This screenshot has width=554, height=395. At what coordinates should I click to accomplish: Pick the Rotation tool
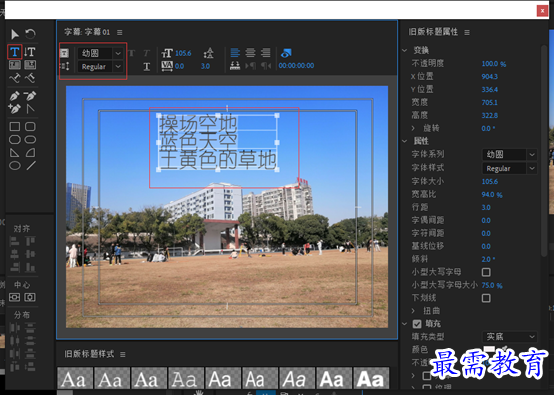[30, 34]
